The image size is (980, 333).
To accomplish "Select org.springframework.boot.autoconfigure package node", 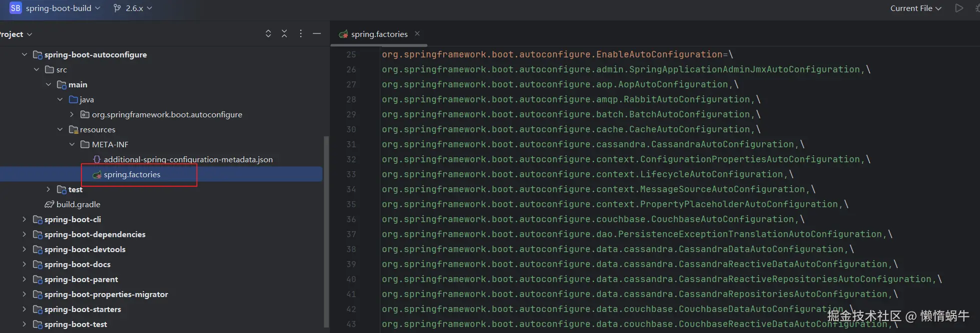I will click(x=167, y=114).
